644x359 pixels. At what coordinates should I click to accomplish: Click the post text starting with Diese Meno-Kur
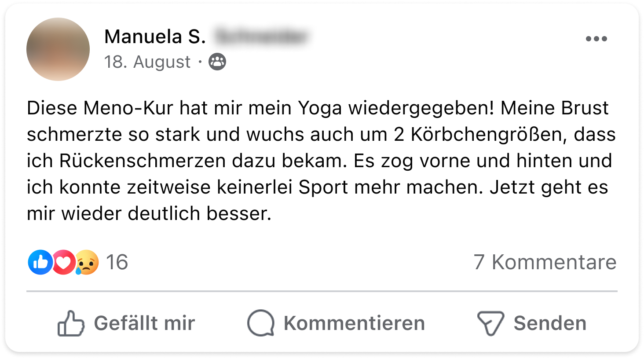(321, 161)
